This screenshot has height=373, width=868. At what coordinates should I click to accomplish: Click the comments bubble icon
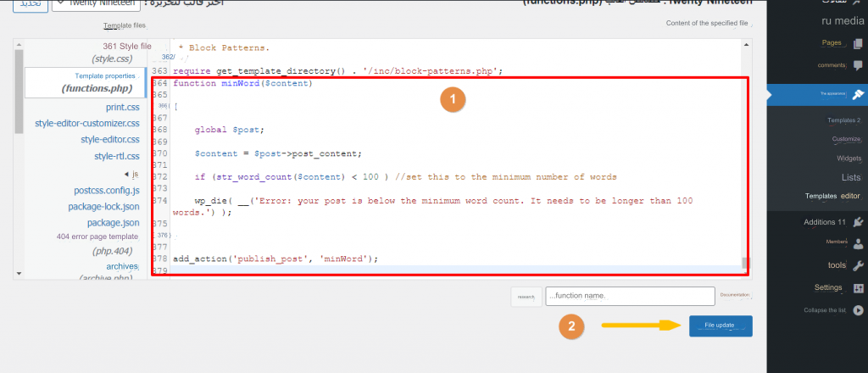point(858,64)
